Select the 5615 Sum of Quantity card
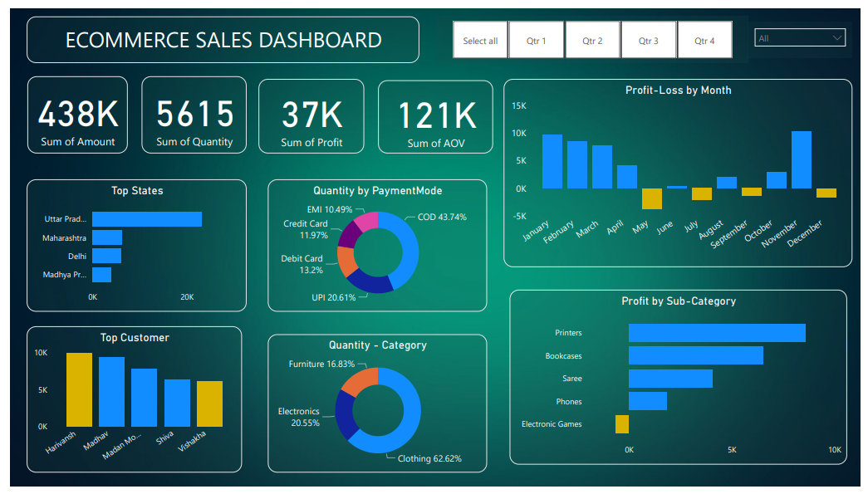This screenshot has width=868, height=494. (x=194, y=115)
